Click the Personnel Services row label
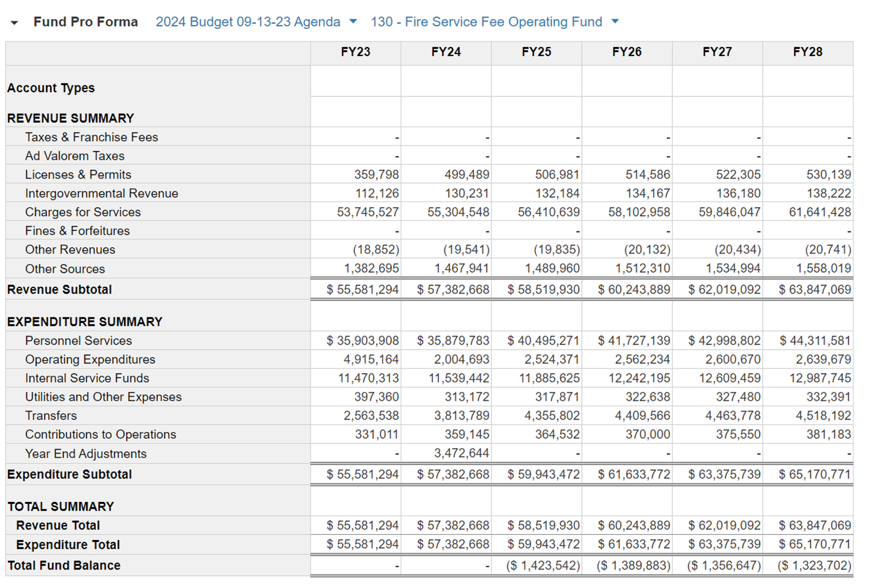871x588 pixels. click(x=78, y=341)
